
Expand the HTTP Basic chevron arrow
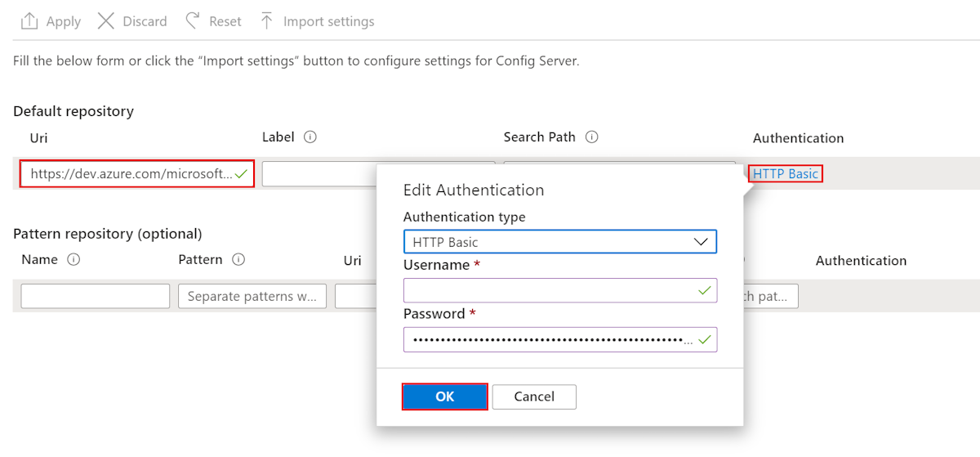[701, 242]
